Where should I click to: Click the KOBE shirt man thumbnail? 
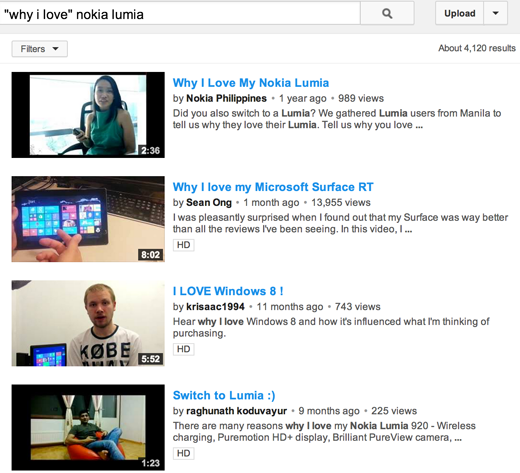(88, 323)
